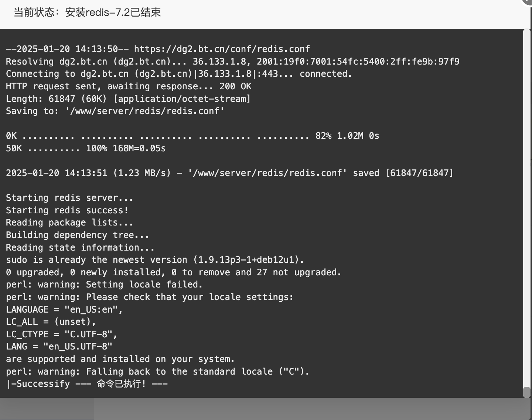Click the 'sudo is already the newest version' line
The width and height of the screenshot is (532, 420).
coord(155,260)
